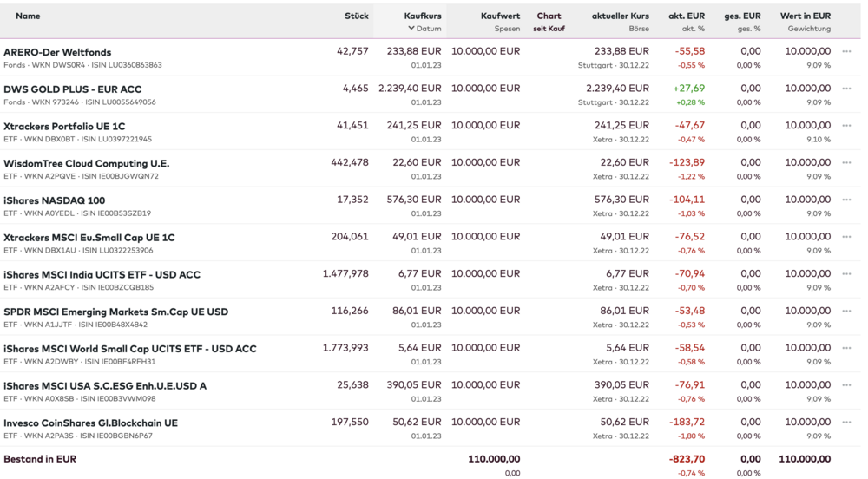This screenshot has height=479, width=868.
Task: Open three-dot menu for iShares MSCI India
Action: click(x=846, y=274)
